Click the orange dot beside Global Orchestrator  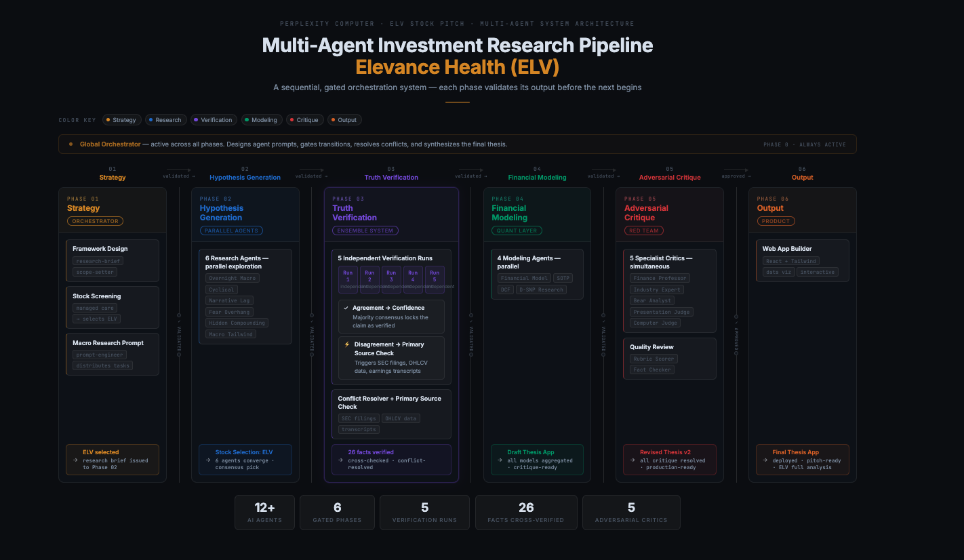pos(71,144)
